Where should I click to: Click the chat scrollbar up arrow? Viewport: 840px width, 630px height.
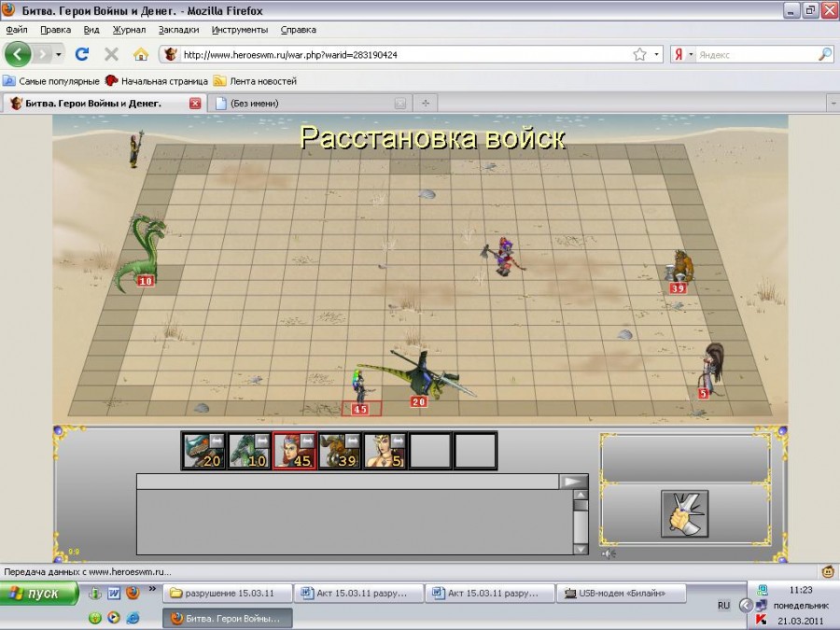coord(581,495)
